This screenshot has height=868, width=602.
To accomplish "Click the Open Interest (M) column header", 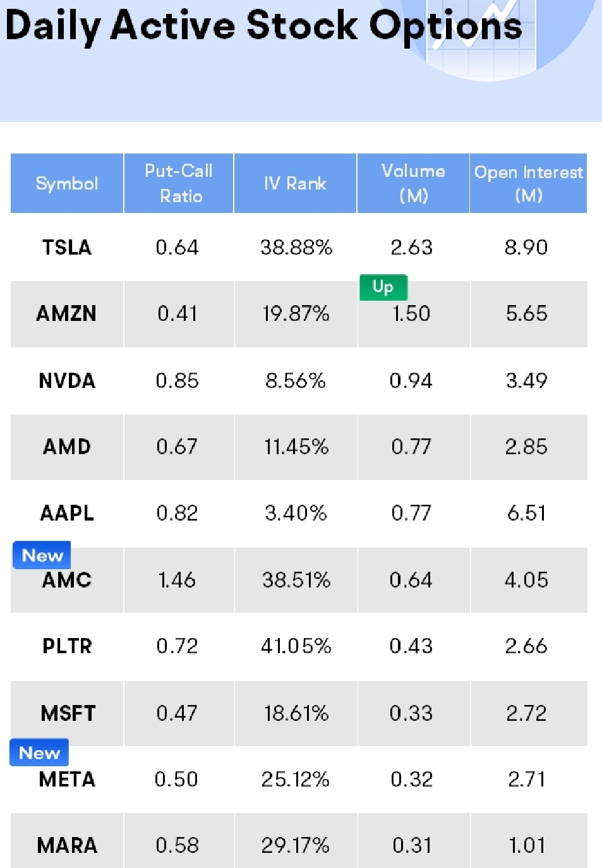I will coord(528,183).
